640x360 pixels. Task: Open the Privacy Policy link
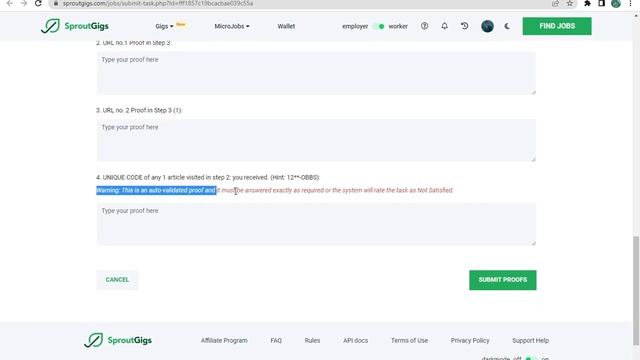tap(470, 340)
